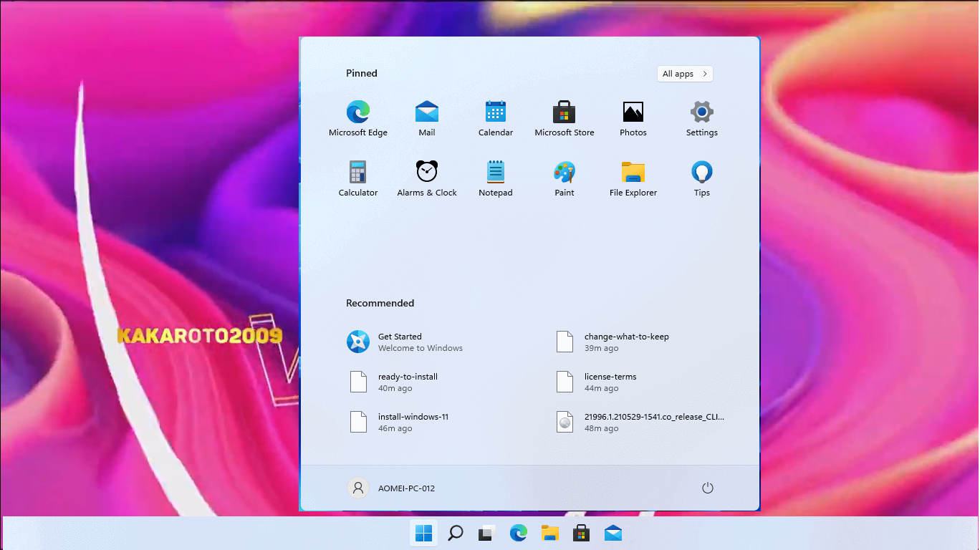Open the pinned Calendar app
The image size is (980, 550).
click(x=496, y=118)
